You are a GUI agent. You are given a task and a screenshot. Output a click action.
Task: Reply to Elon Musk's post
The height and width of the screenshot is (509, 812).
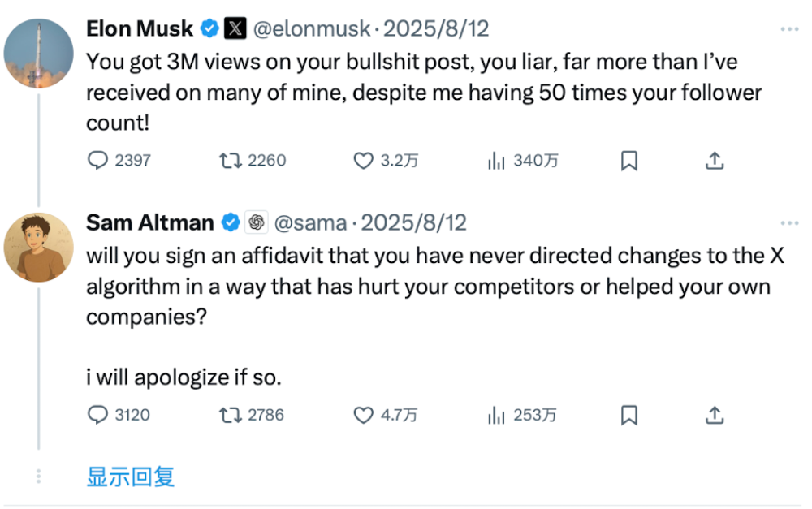coord(97,161)
